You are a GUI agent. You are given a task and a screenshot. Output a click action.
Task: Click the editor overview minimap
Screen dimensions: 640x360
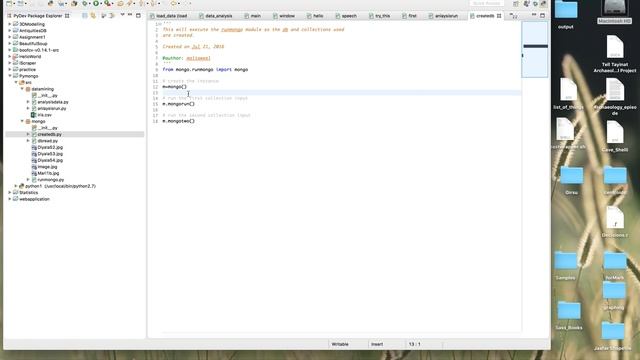(535, 49)
